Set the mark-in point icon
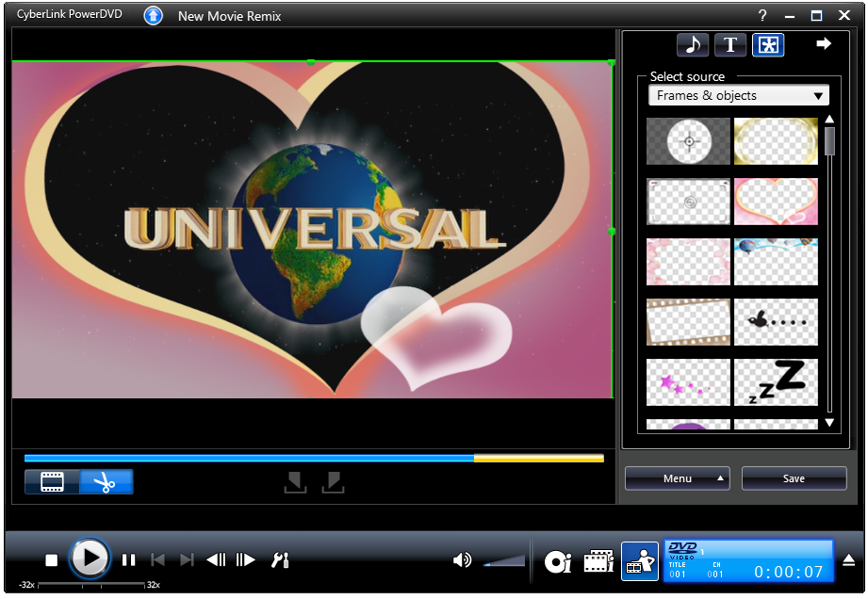This screenshot has width=868, height=599. (x=295, y=482)
